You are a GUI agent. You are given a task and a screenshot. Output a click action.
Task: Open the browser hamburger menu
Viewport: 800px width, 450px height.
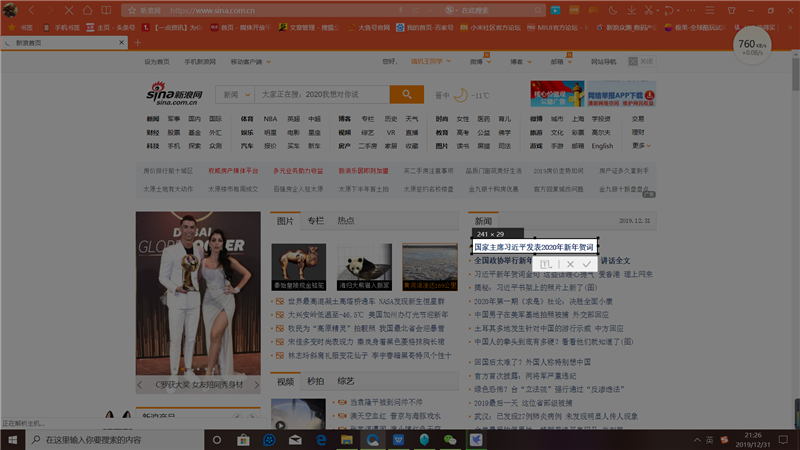click(710, 10)
